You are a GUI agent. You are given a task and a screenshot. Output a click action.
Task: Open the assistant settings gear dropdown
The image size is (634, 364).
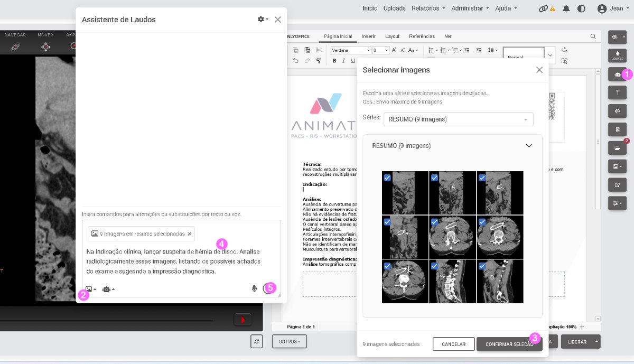click(263, 20)
